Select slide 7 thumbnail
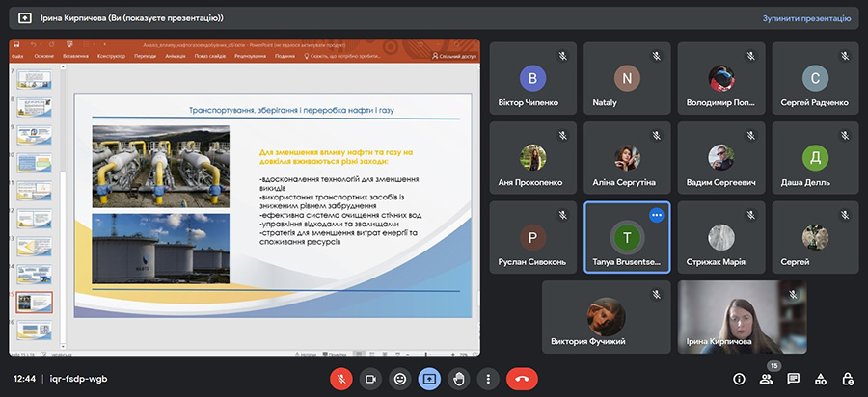This screenshot has width=868, height=397. [x=35, y=80]
